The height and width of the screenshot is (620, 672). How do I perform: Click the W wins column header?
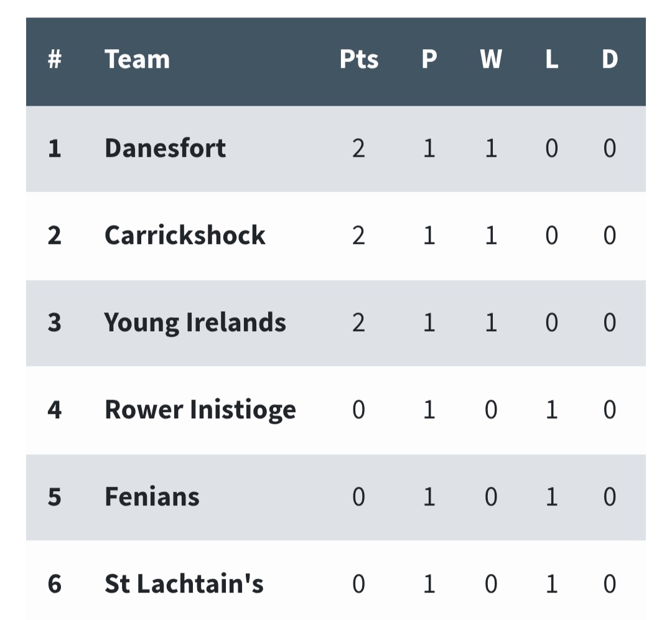point(490,59)
